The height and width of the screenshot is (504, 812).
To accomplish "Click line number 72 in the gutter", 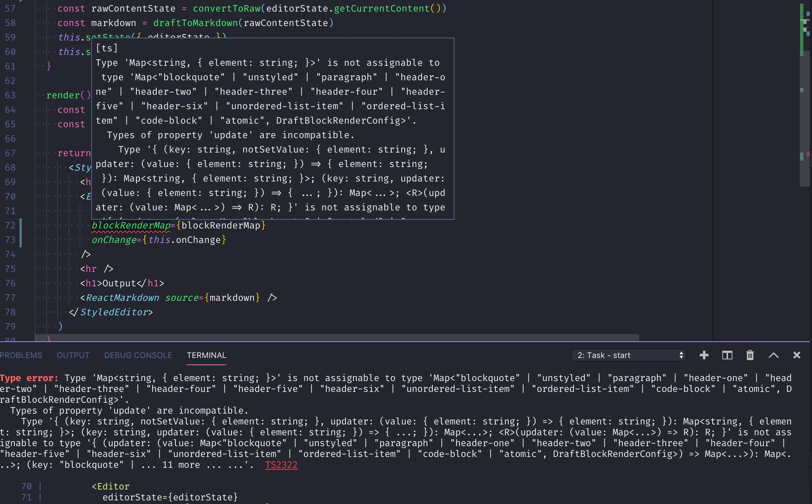I will (11, 225).
